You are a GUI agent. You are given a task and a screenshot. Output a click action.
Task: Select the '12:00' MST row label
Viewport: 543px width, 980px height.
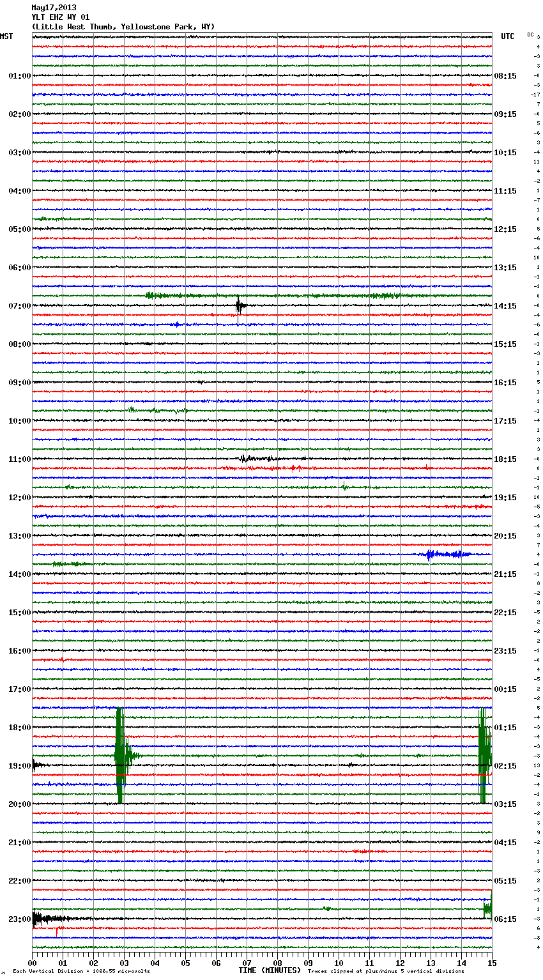click(20, 498)
